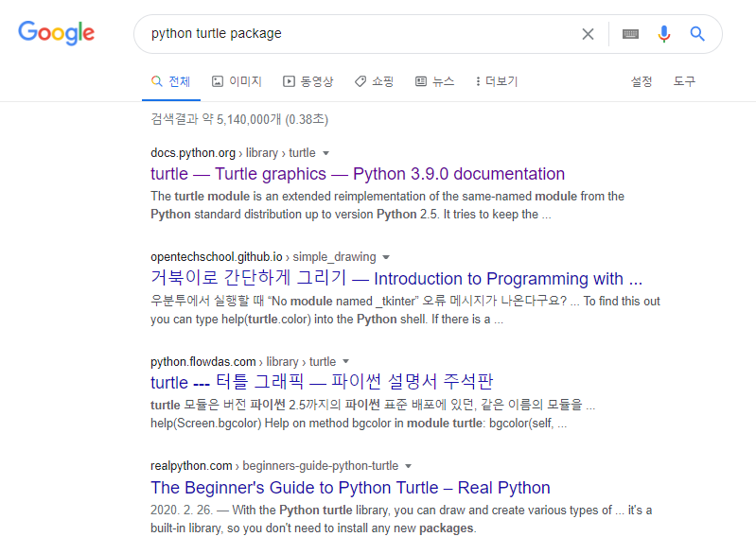
Task: Open turtle --- 터틀 그래픽 result link
Action: [322, 382]
